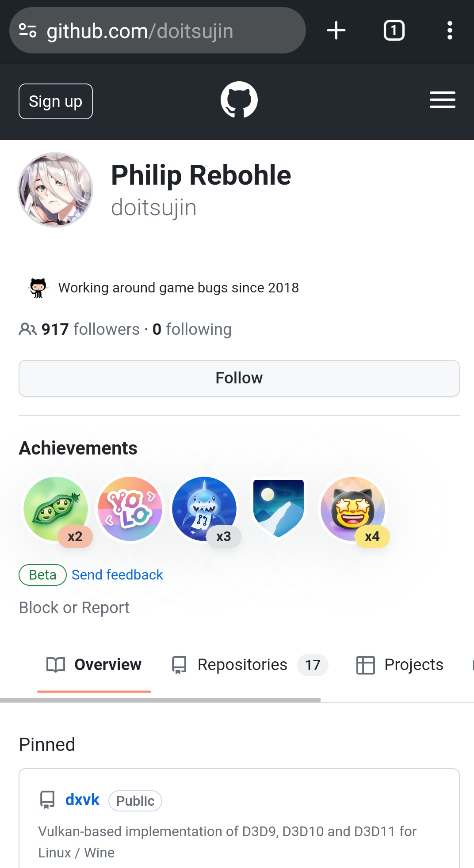Viewport: 474px width, 868px height.
Task: Open Chrome three-dot overflow menu
Action: [x=450, y=30]
